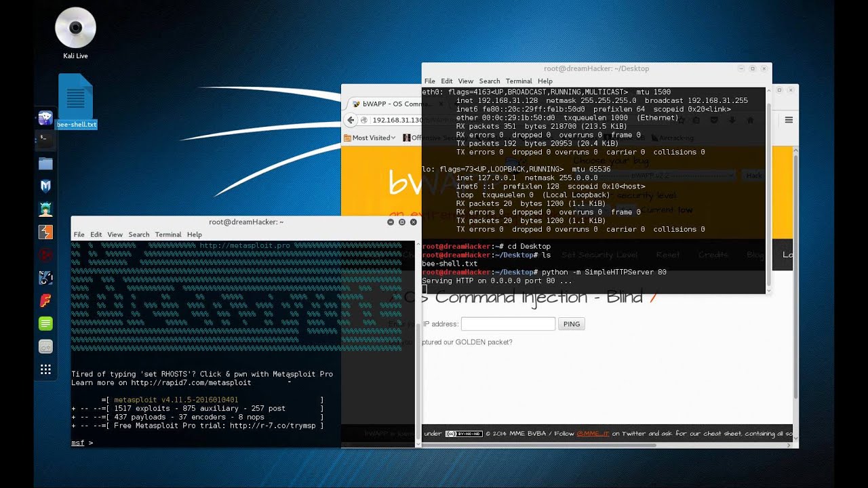Click Offensive Security bookmark
This screenshot has width=868, height=488.
click(412, 138)
